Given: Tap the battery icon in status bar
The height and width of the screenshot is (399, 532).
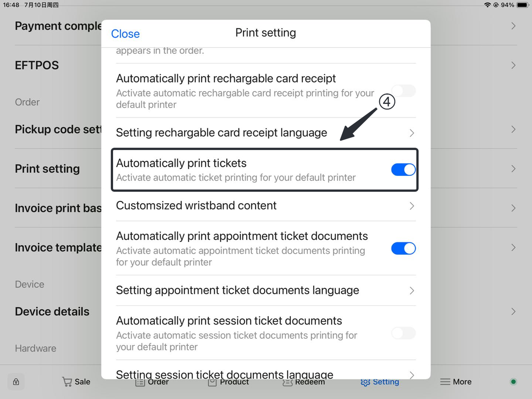Looking at the screenshot, I should pos(522,5).
